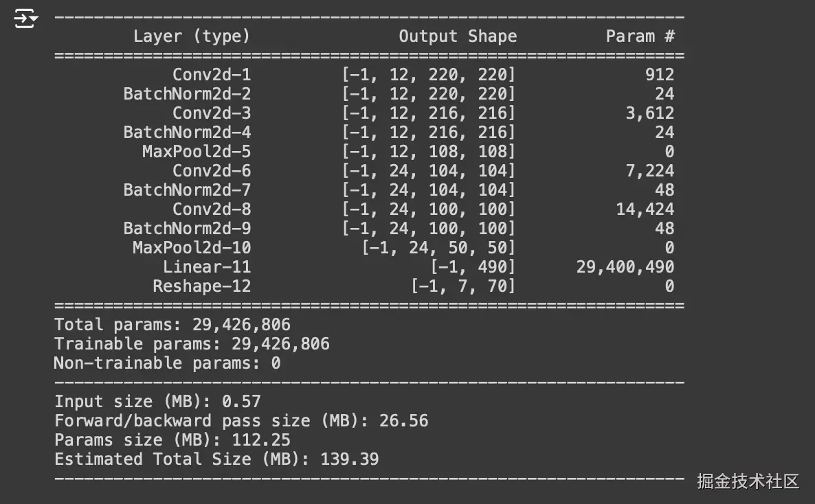The width and height of the screenshot is (815, 504).
Task: Click the Trainable params line
Action: (x=192, y=344)
